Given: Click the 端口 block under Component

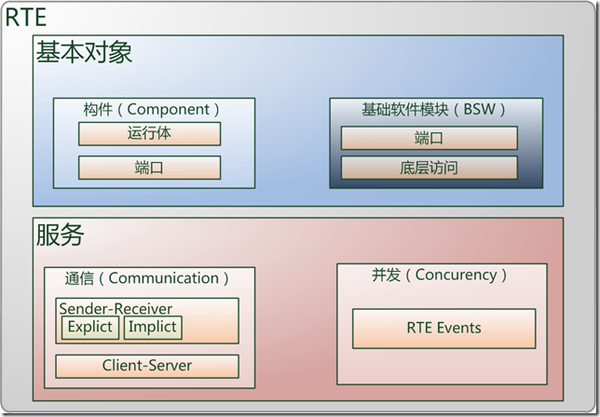Looking at the screenshot, I should [150, 168].
